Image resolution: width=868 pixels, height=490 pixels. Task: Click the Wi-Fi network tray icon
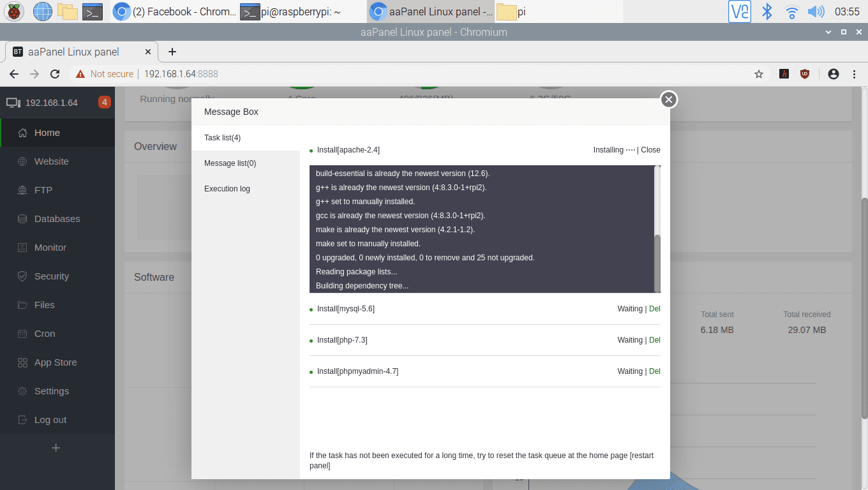point(792,11)
